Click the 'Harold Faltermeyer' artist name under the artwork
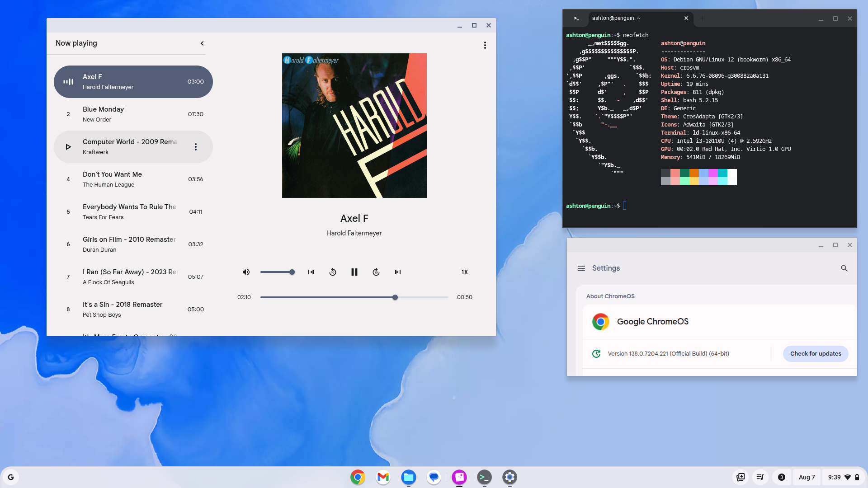The height and width of the screenshot is (488, 868). pyautogui.click(x=354, y=233)
